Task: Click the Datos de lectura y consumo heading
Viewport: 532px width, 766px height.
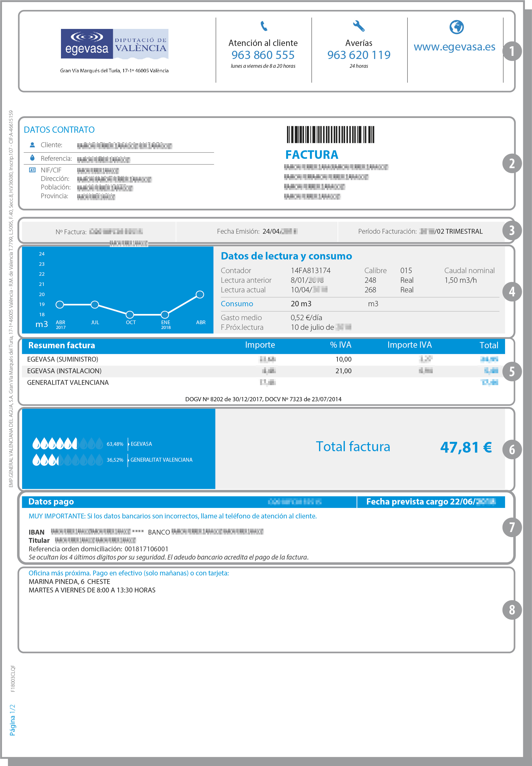Action: pos(286,256)
